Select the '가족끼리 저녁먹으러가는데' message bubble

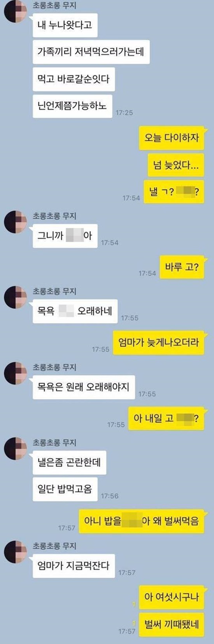click(x=91, y=52)
